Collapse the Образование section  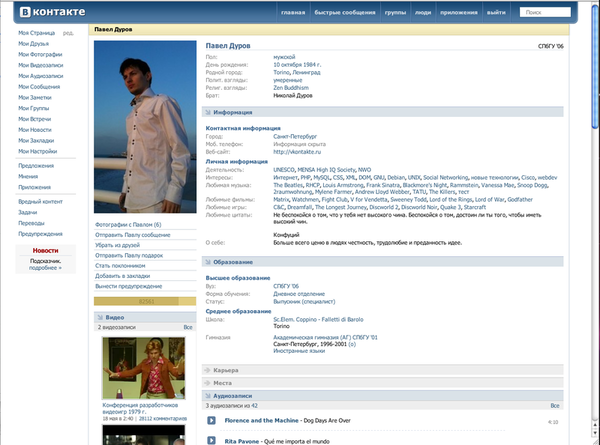click(382, 262)
